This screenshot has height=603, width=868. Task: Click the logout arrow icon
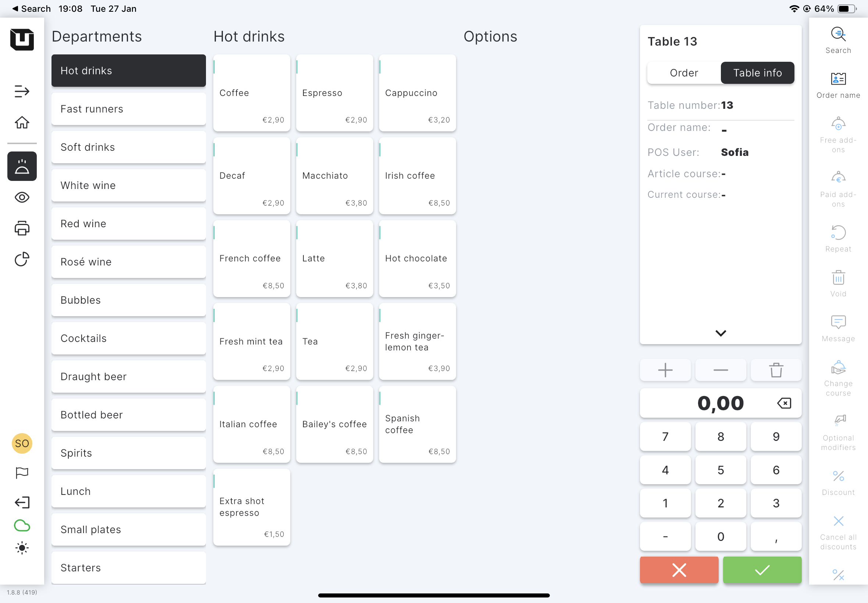22,502
